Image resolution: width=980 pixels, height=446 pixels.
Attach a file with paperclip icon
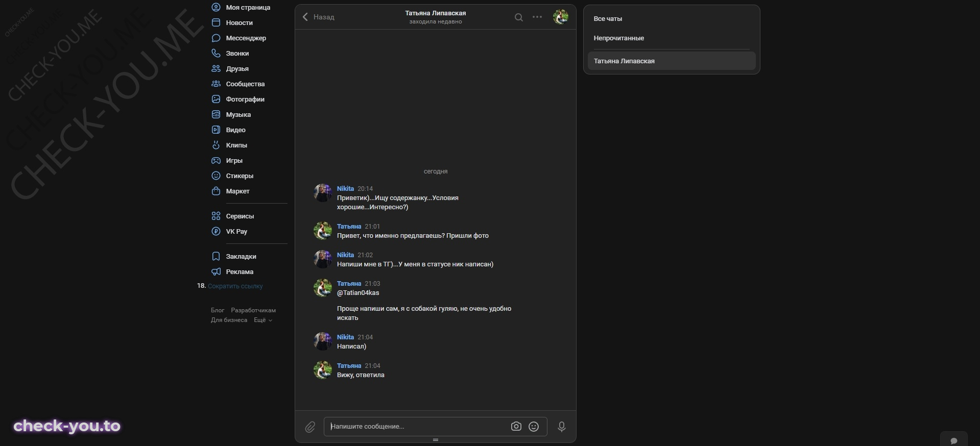310,427
